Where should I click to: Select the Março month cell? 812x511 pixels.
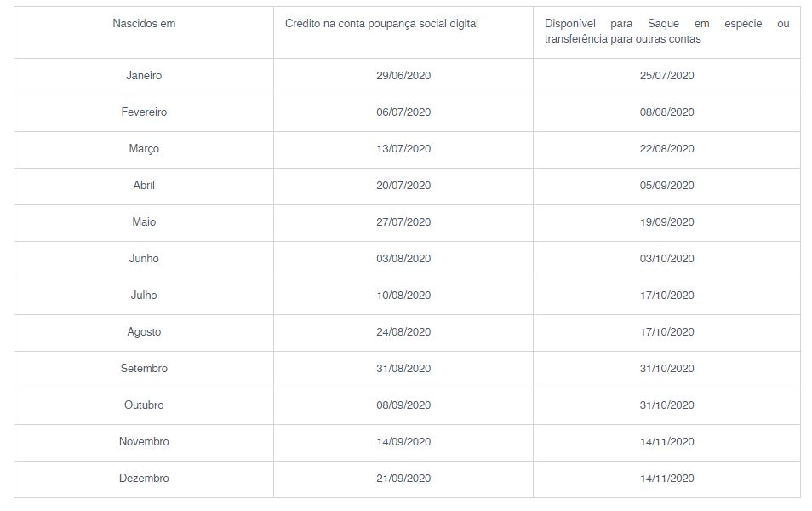[144, 149]
